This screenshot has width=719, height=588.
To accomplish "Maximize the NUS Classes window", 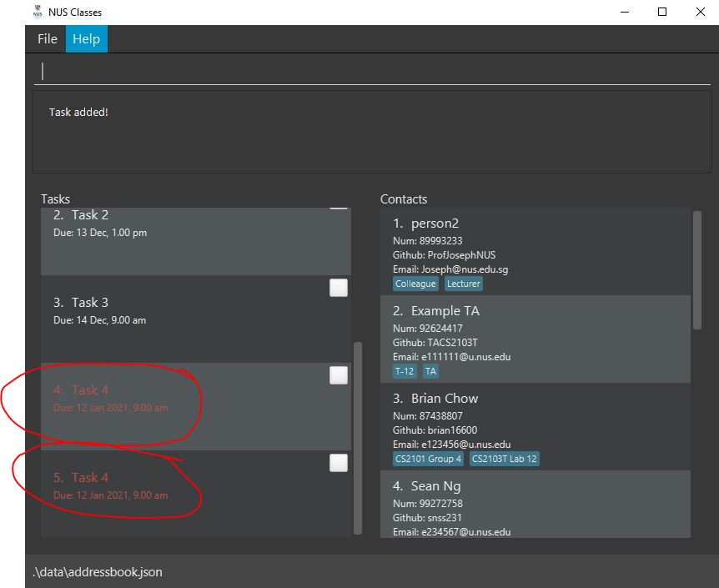I will 662,12.
